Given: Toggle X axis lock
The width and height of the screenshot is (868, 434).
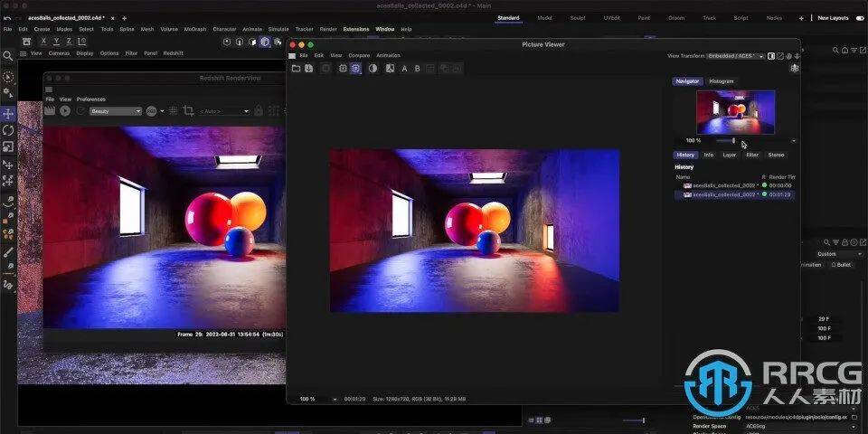Looking at the screenshot, I should point(43,42).
